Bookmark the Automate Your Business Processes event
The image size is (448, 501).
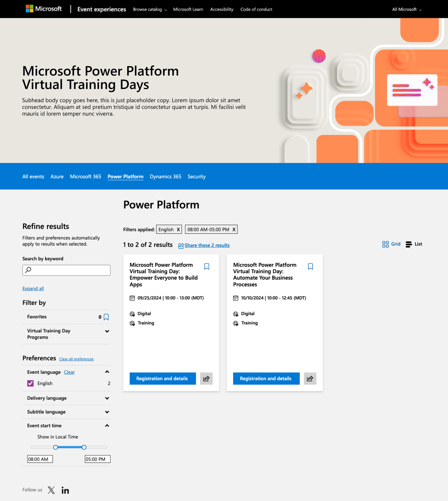pyautogui.click(x=310, y=266)
